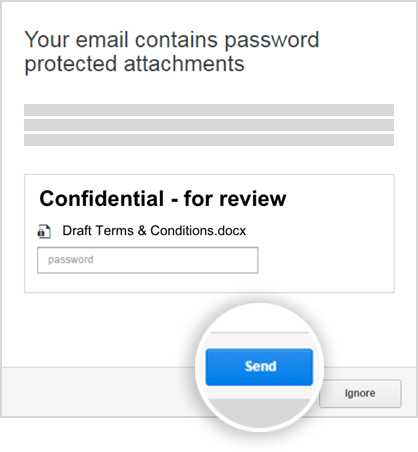The width and height of the screenshot is (418, 452).
Task: Click the gray dialog footer strip left of Send
Action: [x=98, y=392]
